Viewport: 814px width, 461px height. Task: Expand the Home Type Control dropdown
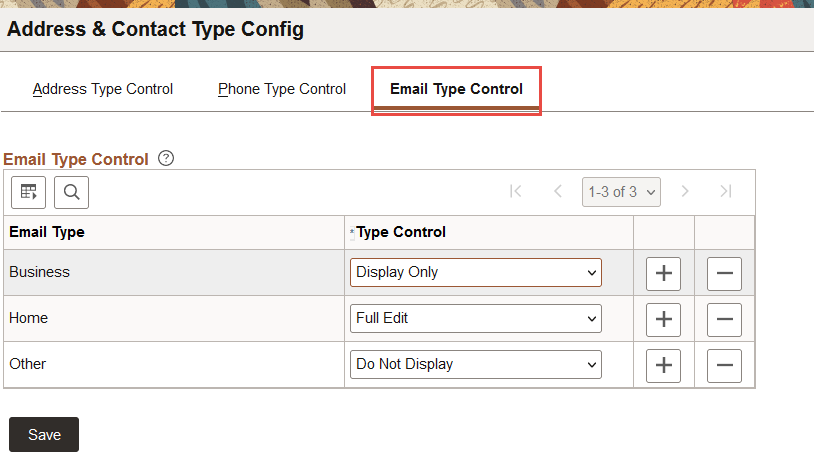point(476,318)
